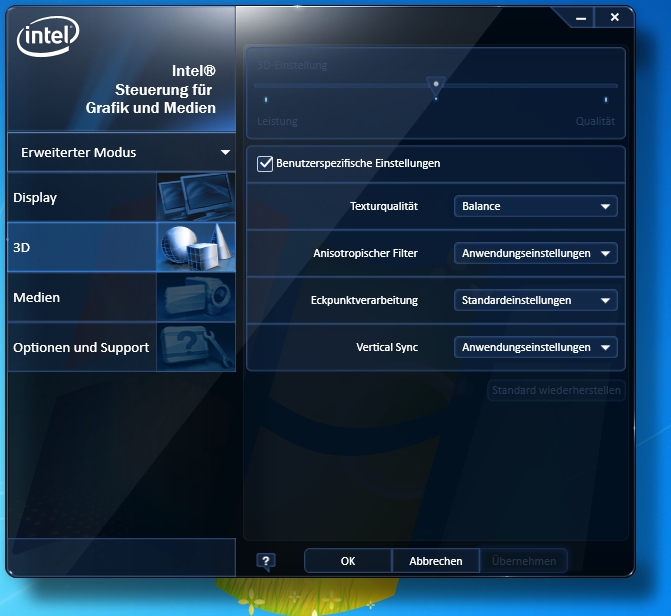Uncheck Benutzerspezifische Einstellungen checkbox
The height and width of the screenshot is (616, 671).
tap(265, 164)
